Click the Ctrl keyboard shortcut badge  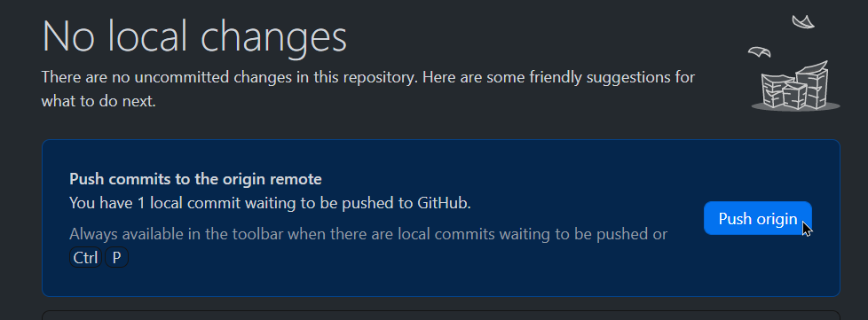(85, 258)
